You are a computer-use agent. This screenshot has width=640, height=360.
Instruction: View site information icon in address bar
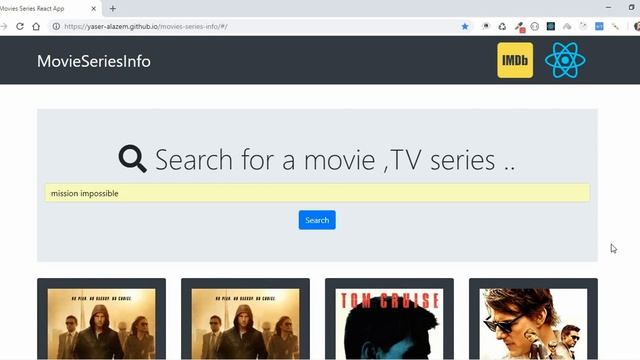(x=56, y=27)
